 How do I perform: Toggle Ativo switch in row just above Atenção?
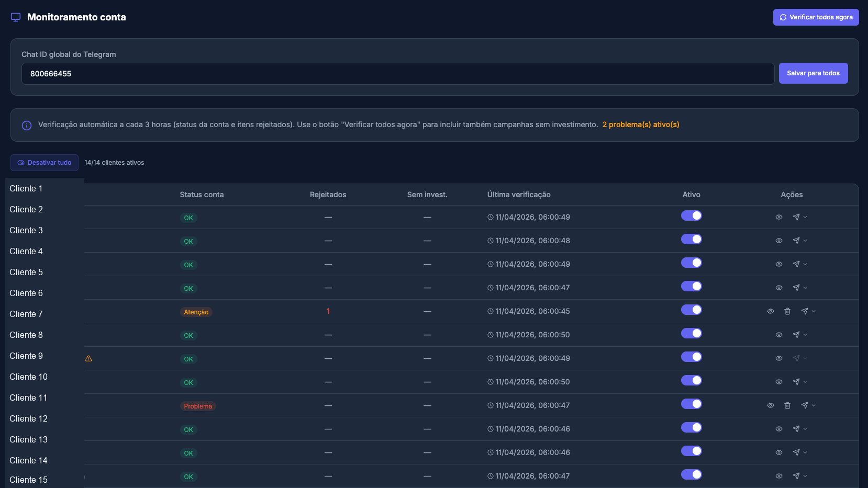coord(692,286)
